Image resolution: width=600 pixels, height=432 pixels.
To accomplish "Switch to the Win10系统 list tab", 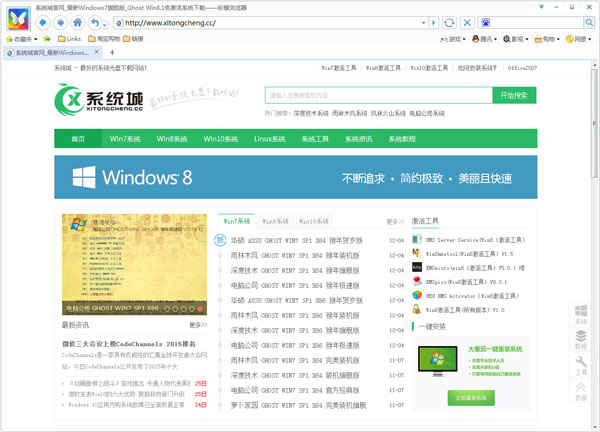I will (313, 221).
